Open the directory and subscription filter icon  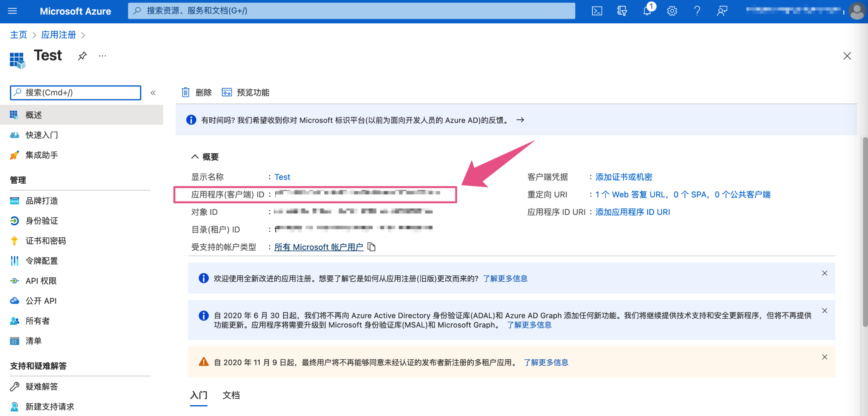[x=622, y=11]
